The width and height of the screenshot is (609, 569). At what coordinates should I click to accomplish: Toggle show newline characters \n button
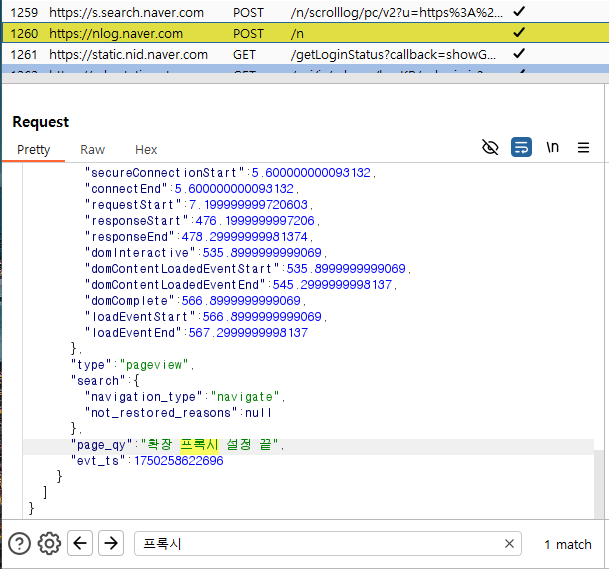point(552,148)
